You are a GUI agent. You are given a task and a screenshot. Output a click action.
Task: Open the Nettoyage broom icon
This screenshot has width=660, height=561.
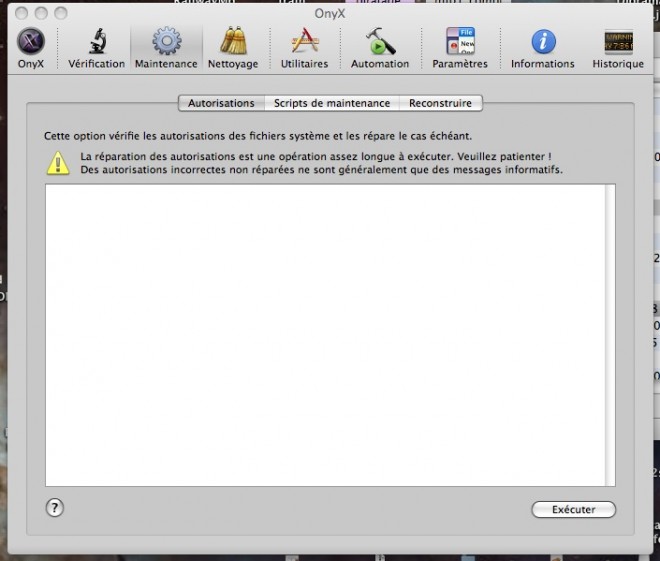(x=234, y=41)
